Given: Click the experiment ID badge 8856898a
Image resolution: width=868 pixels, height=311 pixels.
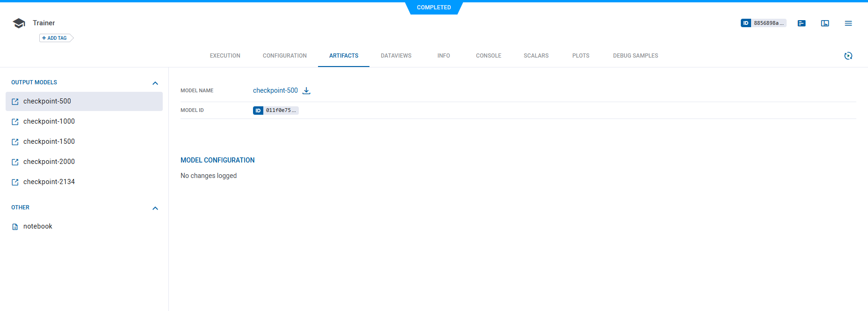Looking at the screenshot, I should point(763,23).
